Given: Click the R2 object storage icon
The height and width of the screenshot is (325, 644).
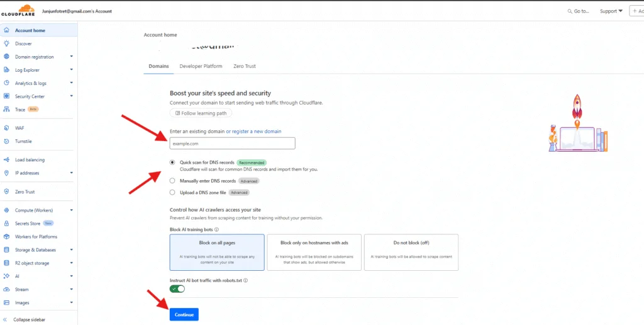Looking at the screenshot, I should (6, 263).
